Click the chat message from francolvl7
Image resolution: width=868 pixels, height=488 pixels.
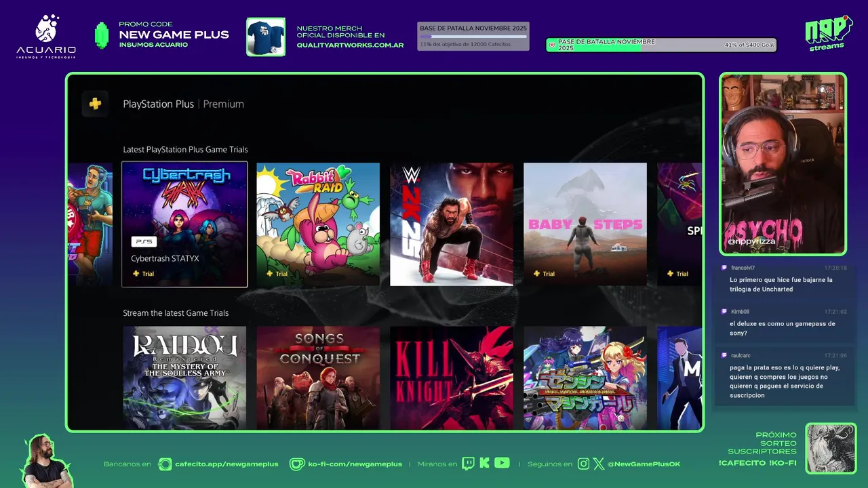click(x=785, y=280)
